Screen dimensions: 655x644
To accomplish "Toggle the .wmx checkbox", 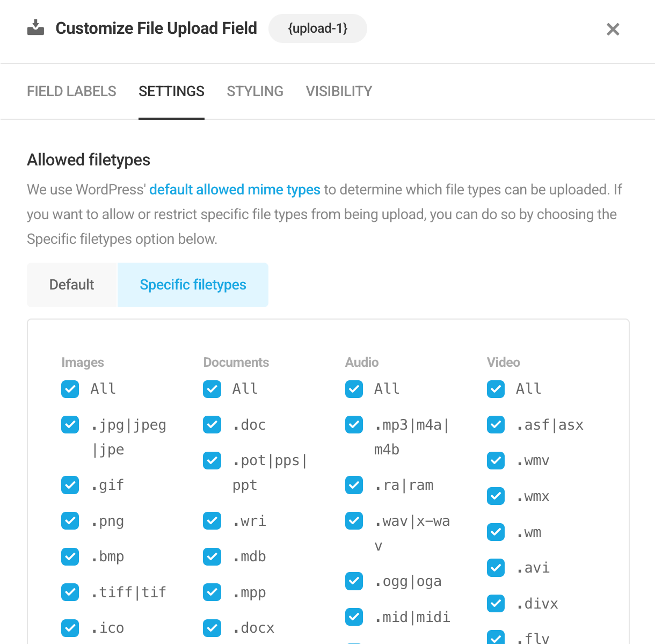I will pos(496,496).
